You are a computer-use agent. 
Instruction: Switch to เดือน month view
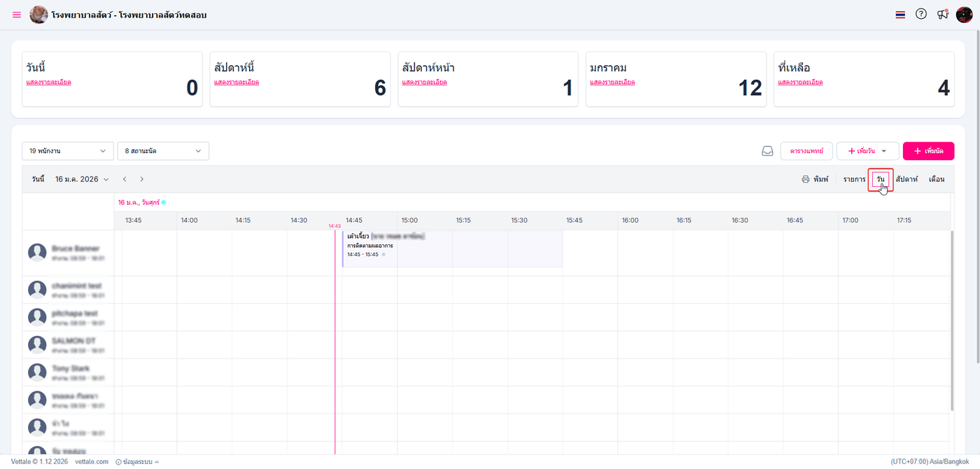point(937,179)
